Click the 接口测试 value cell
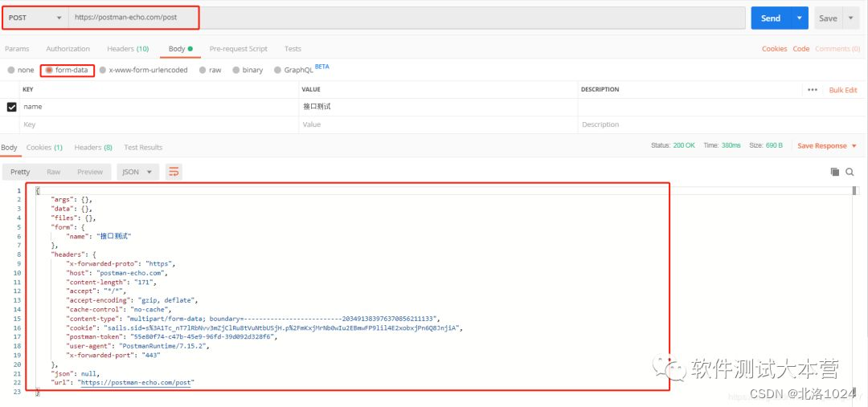 click(439, 107)
